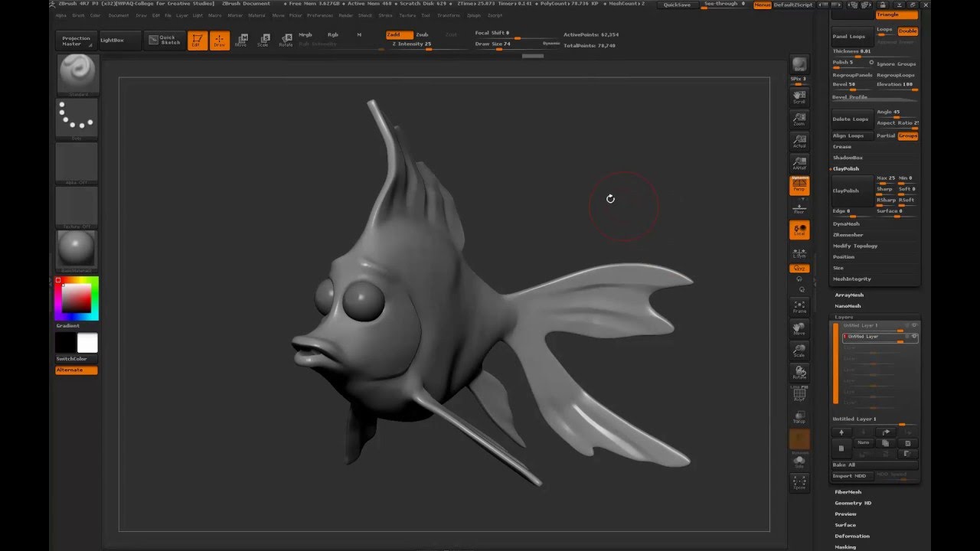Click the large ClayPolish button
The height and width of the screenshot is (551, 980).
coord(852,191)
